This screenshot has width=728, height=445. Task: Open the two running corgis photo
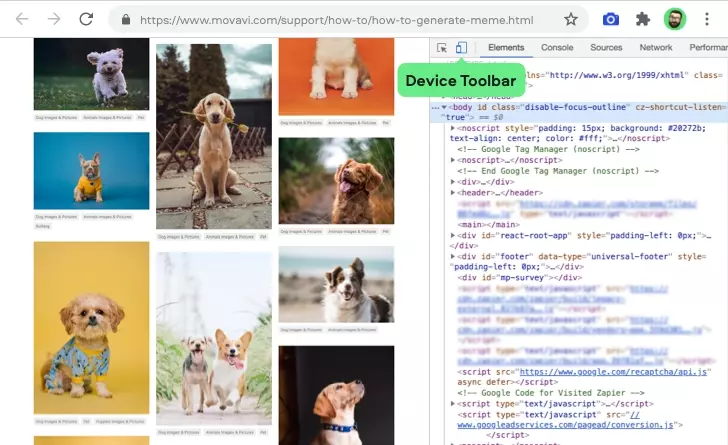(x=214, y=338)
